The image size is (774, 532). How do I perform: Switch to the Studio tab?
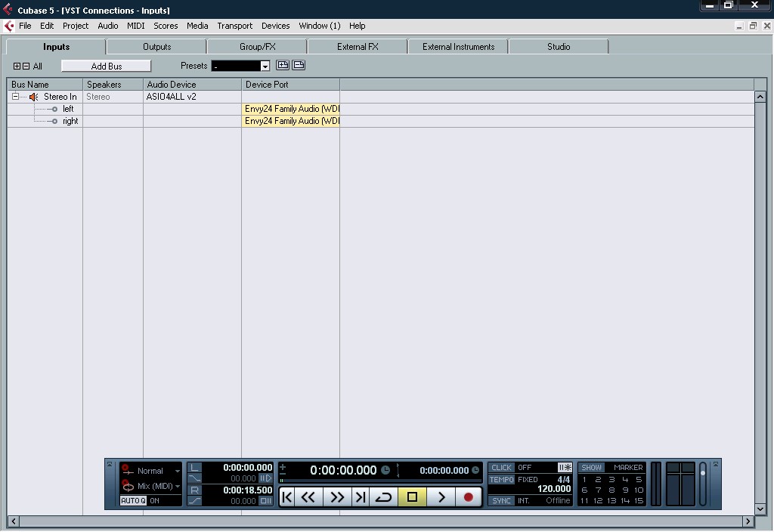[559, 47]
